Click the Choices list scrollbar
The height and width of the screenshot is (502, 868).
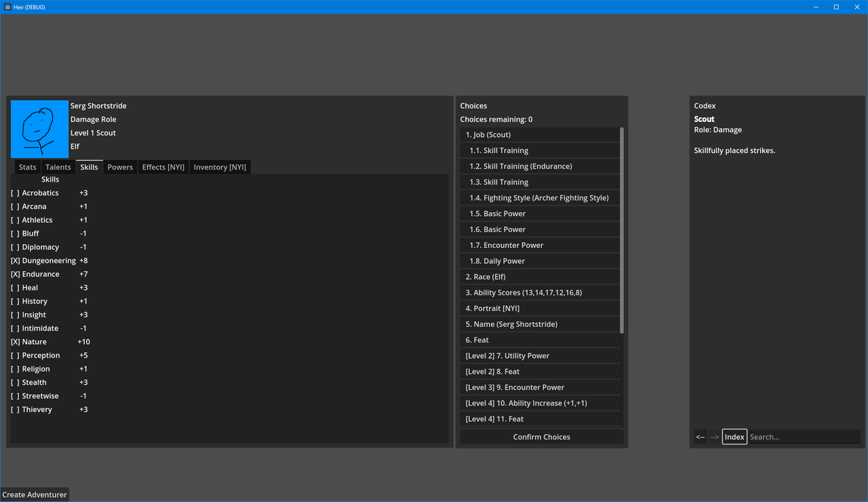622,230
